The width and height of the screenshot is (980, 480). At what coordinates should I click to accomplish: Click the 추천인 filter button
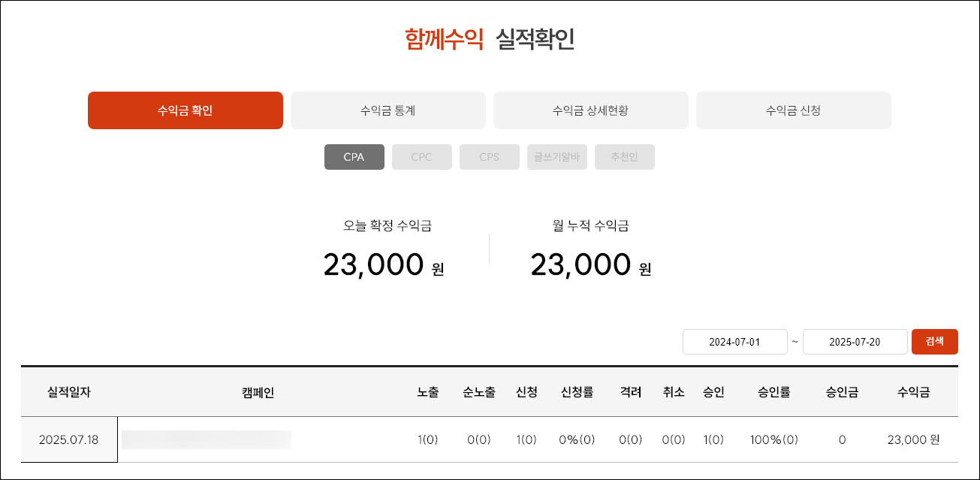[624, 157]
